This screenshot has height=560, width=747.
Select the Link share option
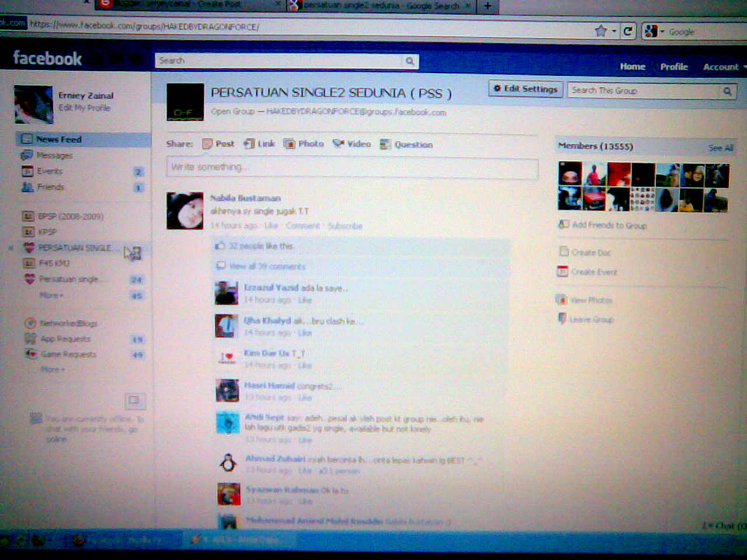pos(259,143)
